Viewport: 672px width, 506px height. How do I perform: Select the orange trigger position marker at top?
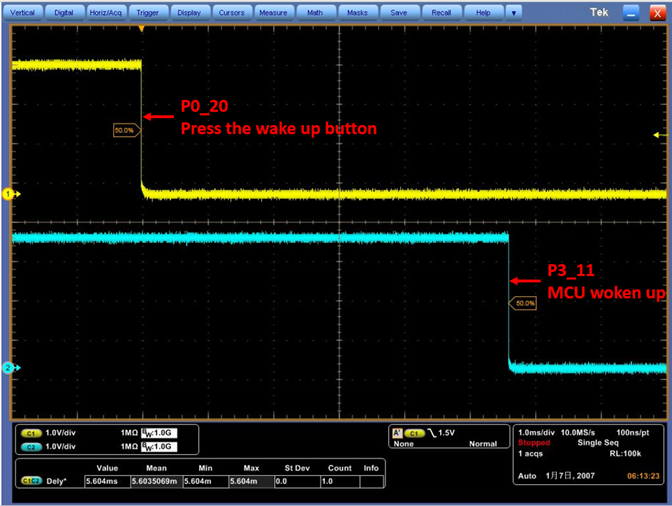pyautogui.click(x=141, y=29)
